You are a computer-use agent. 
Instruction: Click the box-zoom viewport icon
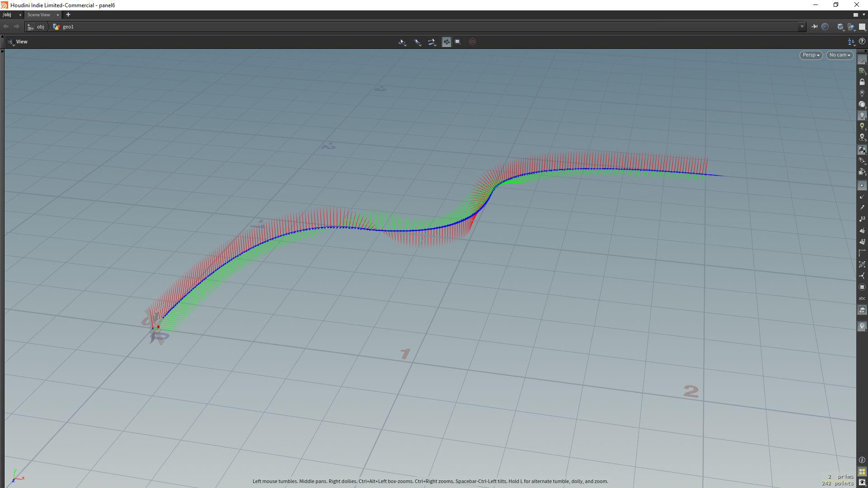point(458,42)
